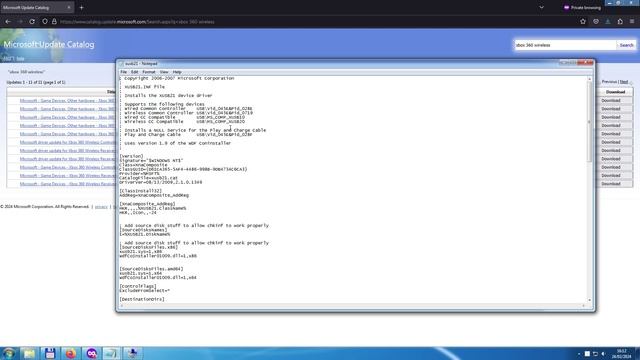Open tracking protection shield icon

(x=45, y=22)
